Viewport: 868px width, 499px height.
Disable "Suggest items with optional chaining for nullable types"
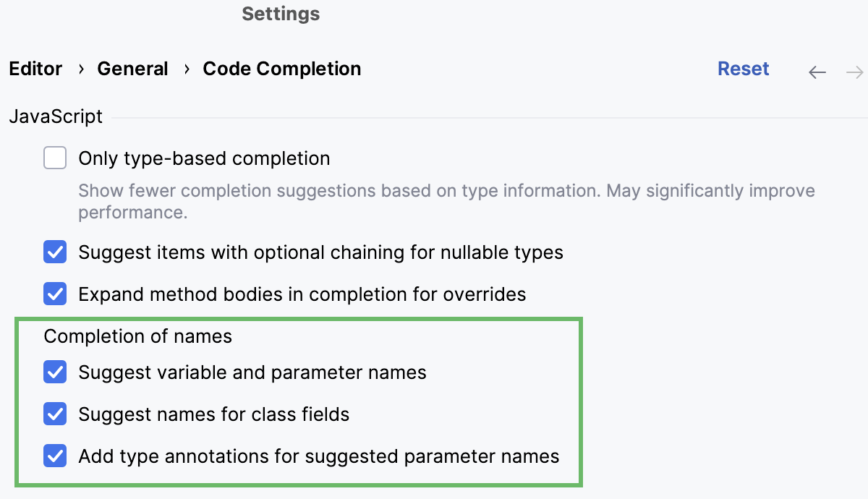tap(54, 253)
